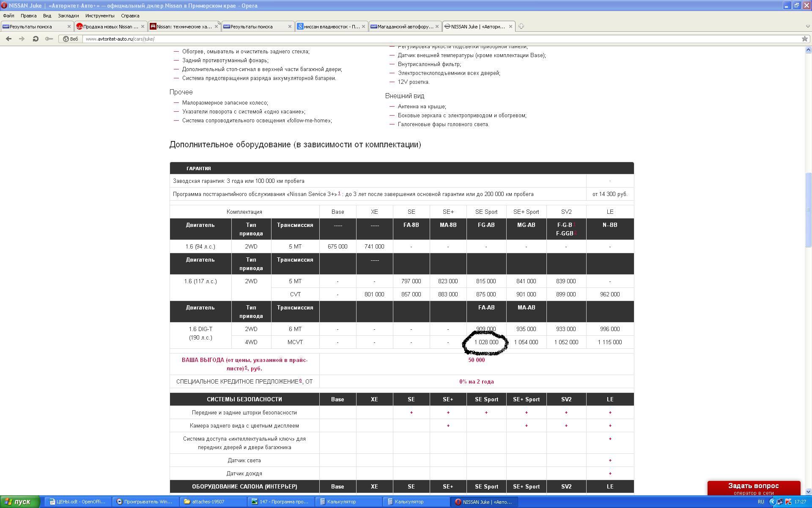This screenshot has width=812, height=508.
Task: Reload the current page
Action: pos(36,39)
